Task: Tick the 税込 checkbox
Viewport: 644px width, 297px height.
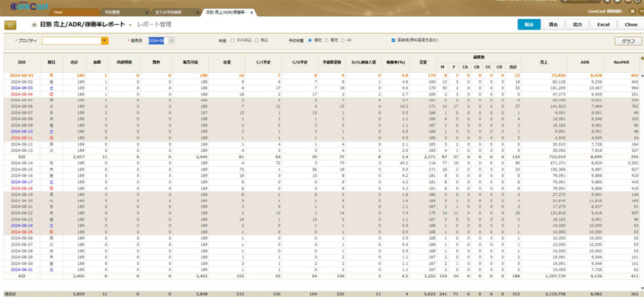Action: tap(257, 40)
